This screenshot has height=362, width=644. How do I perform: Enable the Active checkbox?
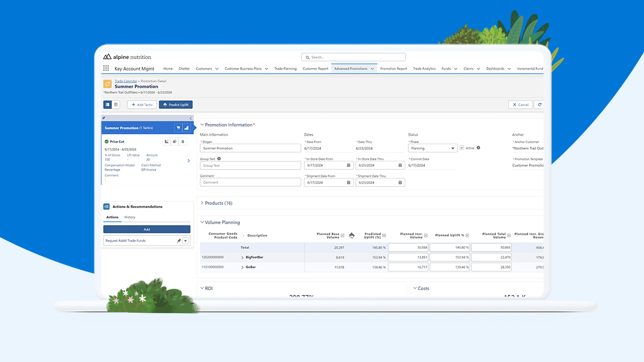[x=460, y=147]
